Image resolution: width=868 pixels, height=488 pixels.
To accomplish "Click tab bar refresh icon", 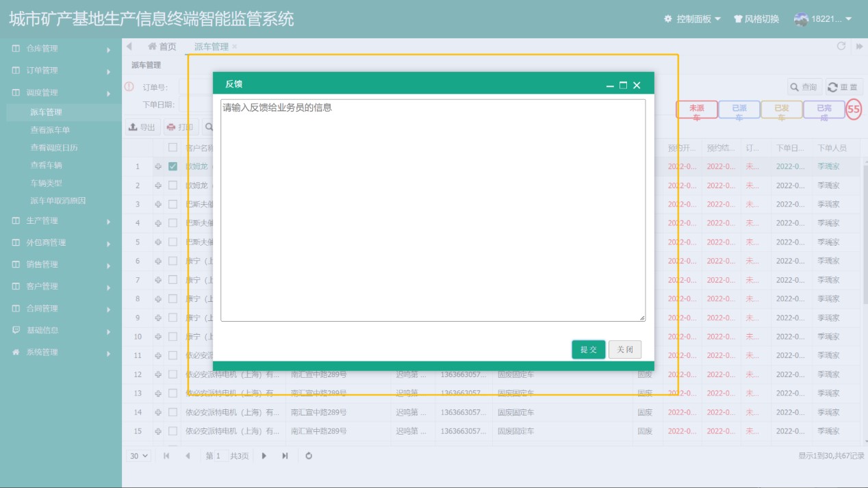I will (841, 47).
